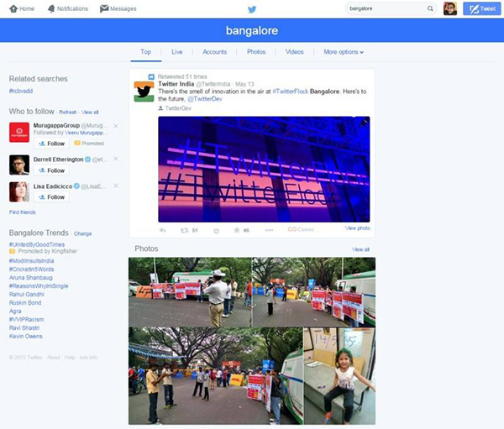The height and width of the screenshot is (429, 504).
Task: Open the #VVIPRacism trend
Action: pos(26,319)
